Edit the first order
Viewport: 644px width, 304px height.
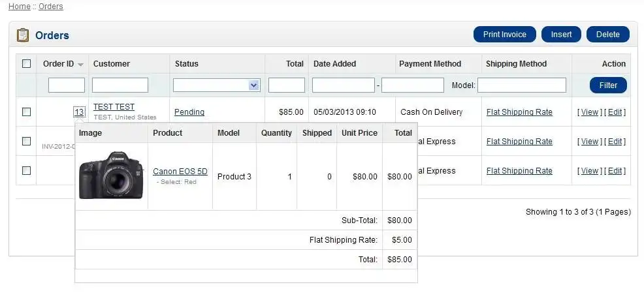pos(615,112)
